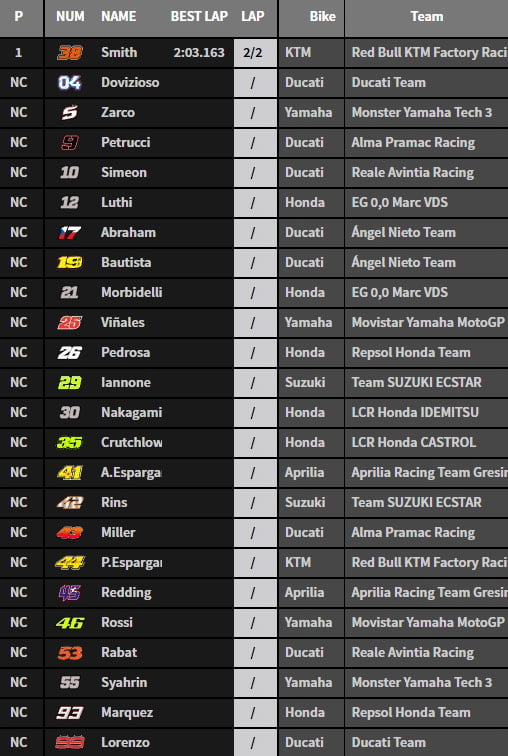Image resolution: width=508 pixels, height=756 pixels.
Task: Open rider name Crutchlow
Action: point(132,442)
